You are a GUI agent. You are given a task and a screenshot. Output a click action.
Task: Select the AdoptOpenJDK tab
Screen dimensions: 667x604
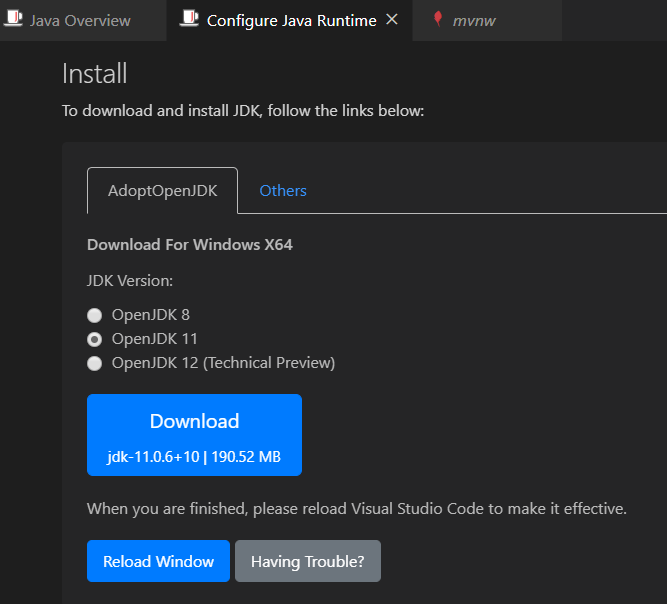click(x=162, y=191)
